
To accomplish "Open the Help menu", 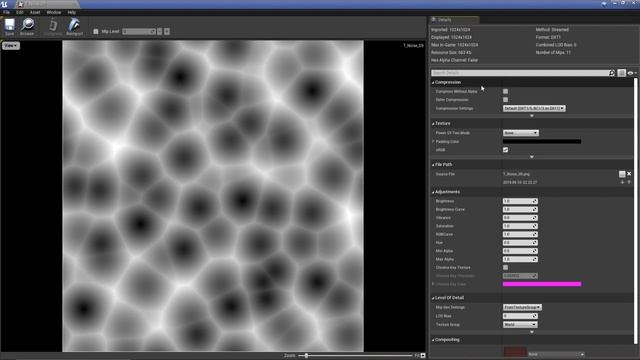I will pyautogui.click(x=72, y=12).
